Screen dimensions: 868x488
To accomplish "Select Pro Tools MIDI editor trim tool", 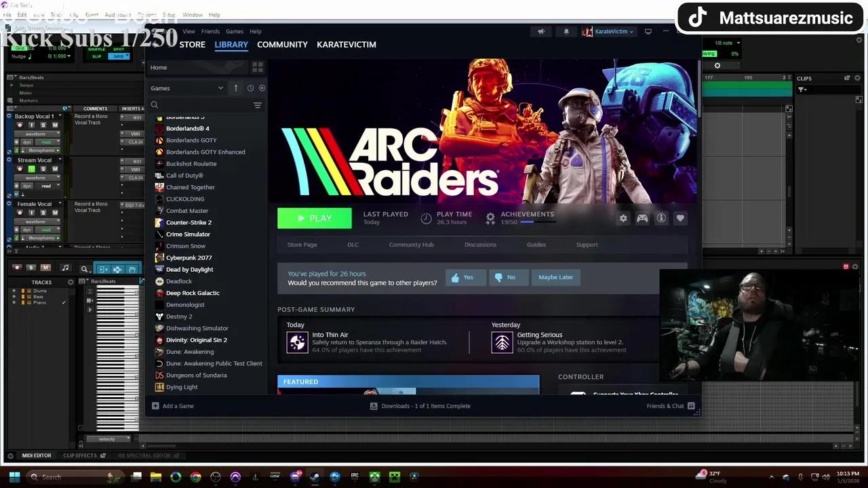I will (104, 270).
